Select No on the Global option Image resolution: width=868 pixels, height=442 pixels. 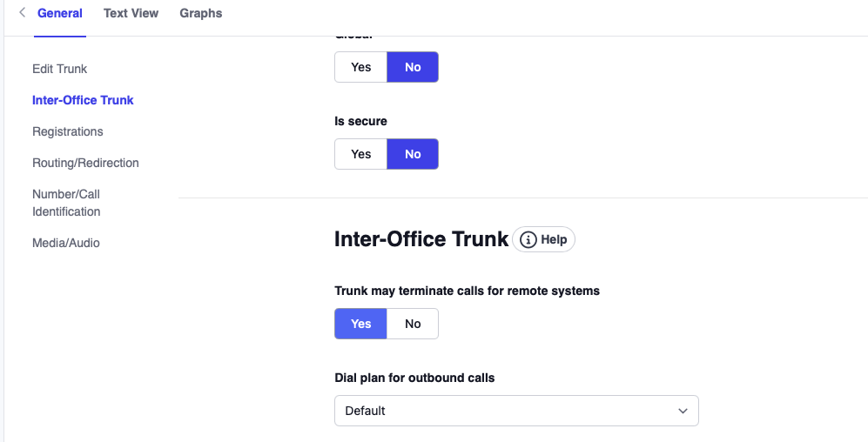[x=413, y=67]
